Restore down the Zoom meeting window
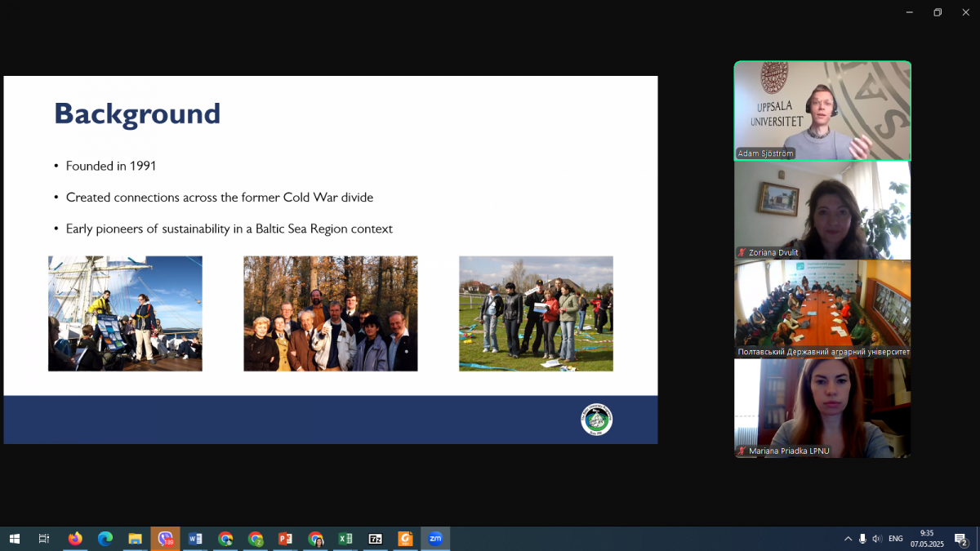Image resolution: width=980 pixels, height=551 pixels. click(x=938, y=12)
